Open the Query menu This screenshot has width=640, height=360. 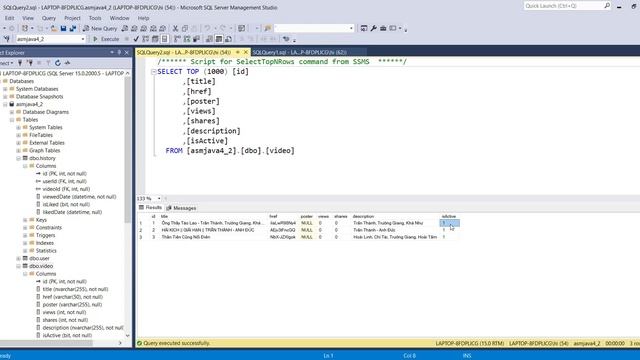[49, 18]
